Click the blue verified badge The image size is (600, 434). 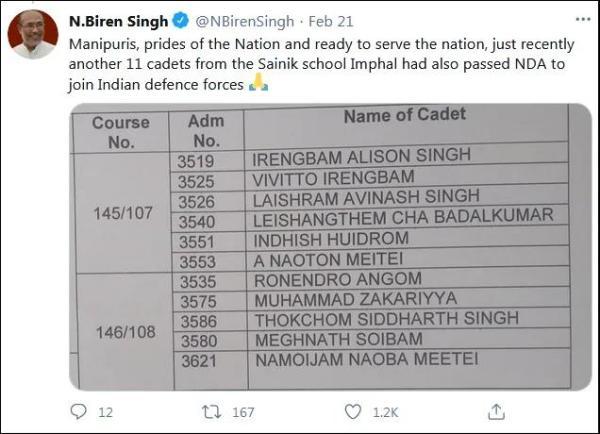[x=178, y=21]
